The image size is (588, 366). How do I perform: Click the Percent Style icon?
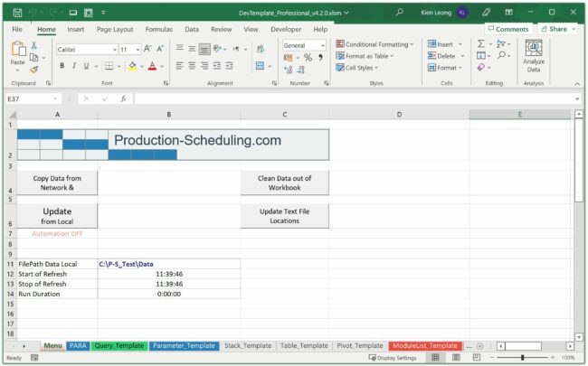[x=308, y=57]
